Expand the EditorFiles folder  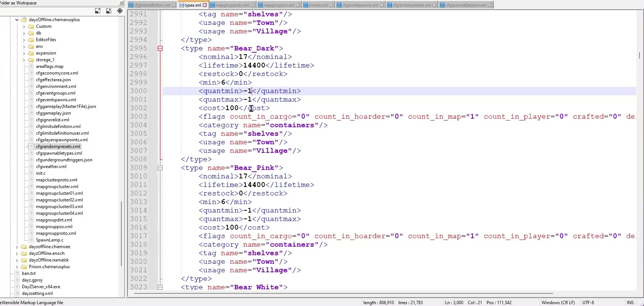pos(24,40)
